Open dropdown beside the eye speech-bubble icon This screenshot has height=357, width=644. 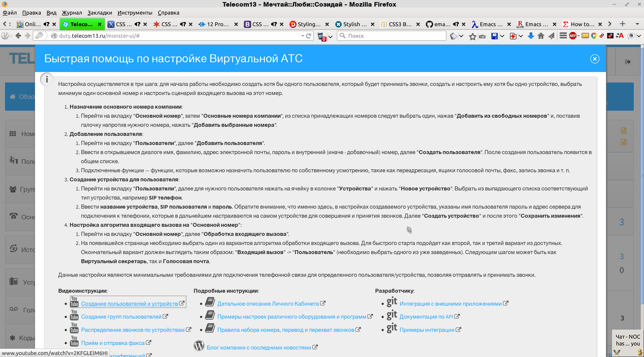pyautogui.click(x=639, y=36)
